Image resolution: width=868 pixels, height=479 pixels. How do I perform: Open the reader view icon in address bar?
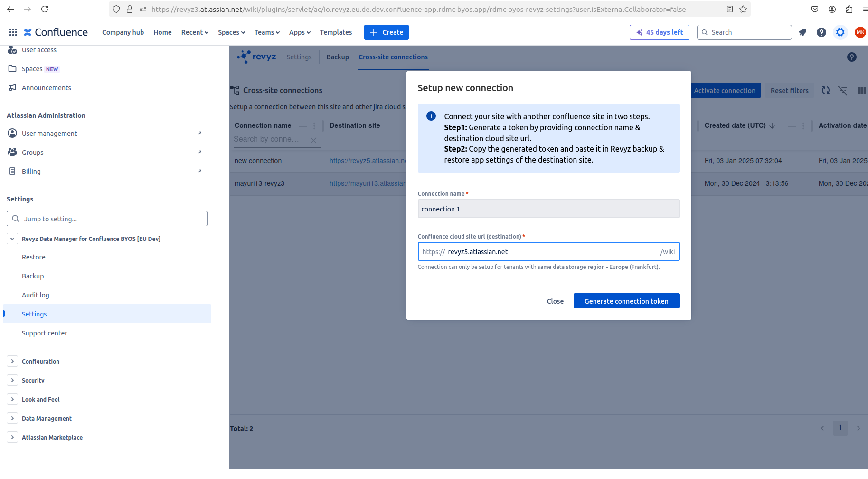click(730, 9)
